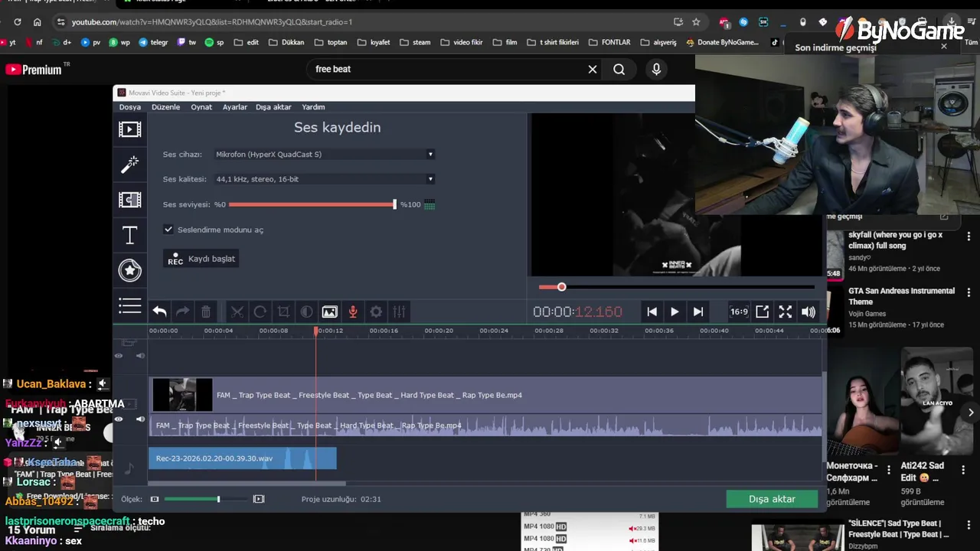Open transition wizard image icon
Screen dimensions: 980x551
click(x=329, y=311)
